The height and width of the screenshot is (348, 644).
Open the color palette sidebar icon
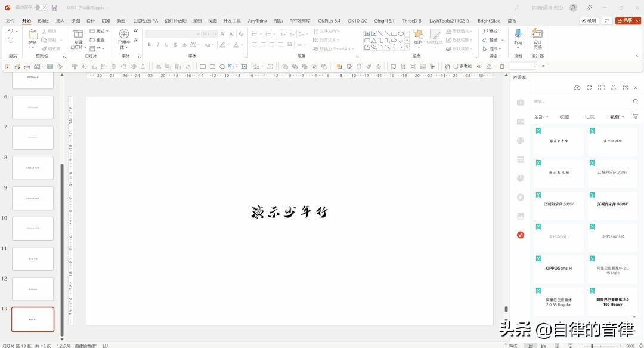click(x=521, y=141)
